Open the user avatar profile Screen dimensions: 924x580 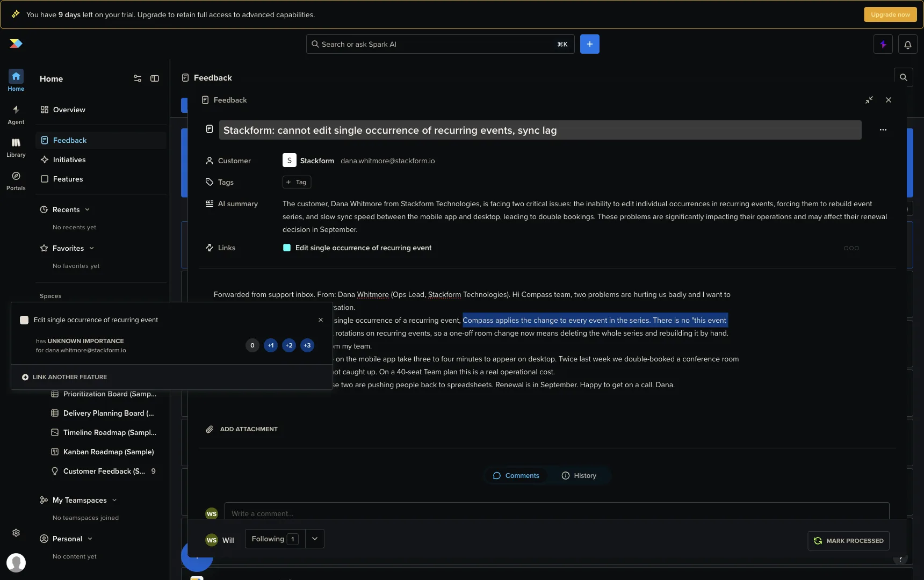(x=16, y=563)
